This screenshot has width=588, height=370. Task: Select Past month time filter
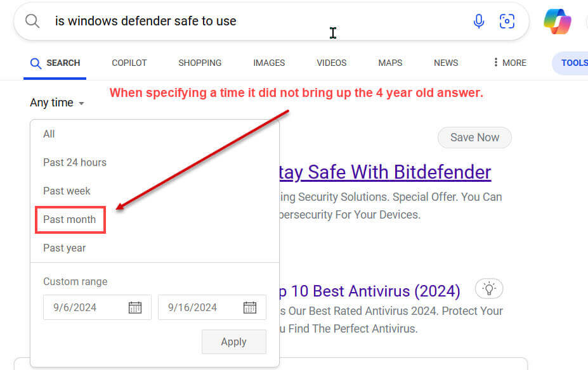pos(70,219)
